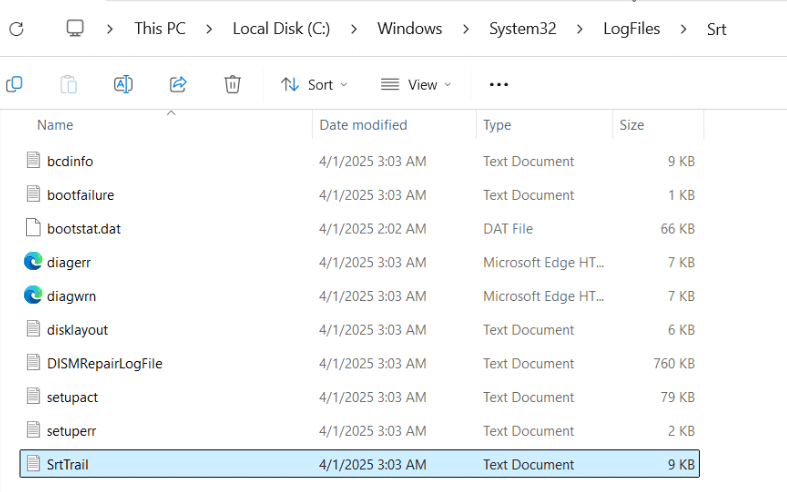
Task: Click the Share toolbar icon
Action: [x=178, y=84]
